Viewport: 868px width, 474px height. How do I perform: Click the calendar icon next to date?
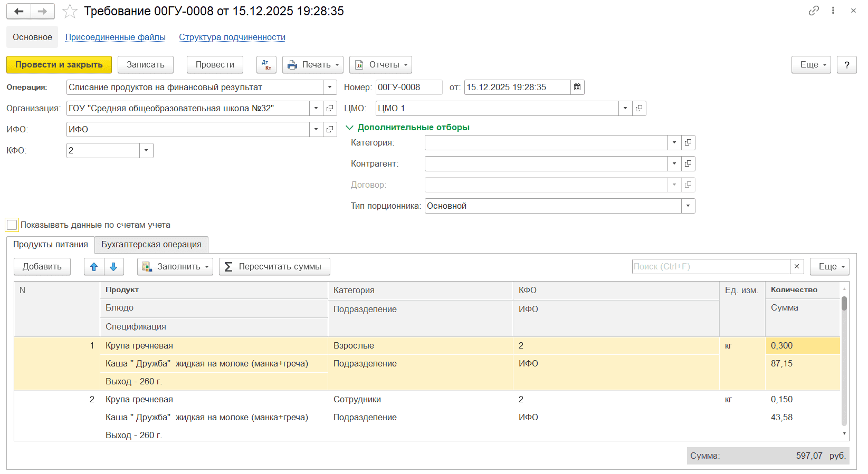577,88
